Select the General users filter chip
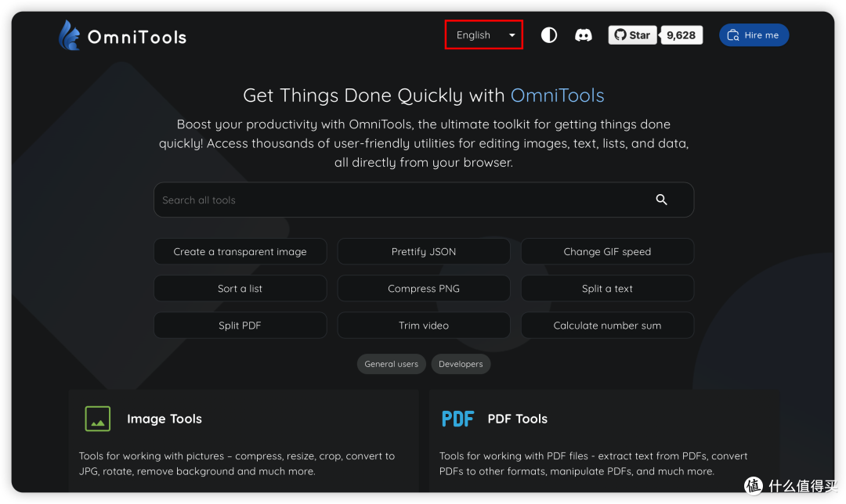This screenshot has width=846, height=504. coord(391,364)
